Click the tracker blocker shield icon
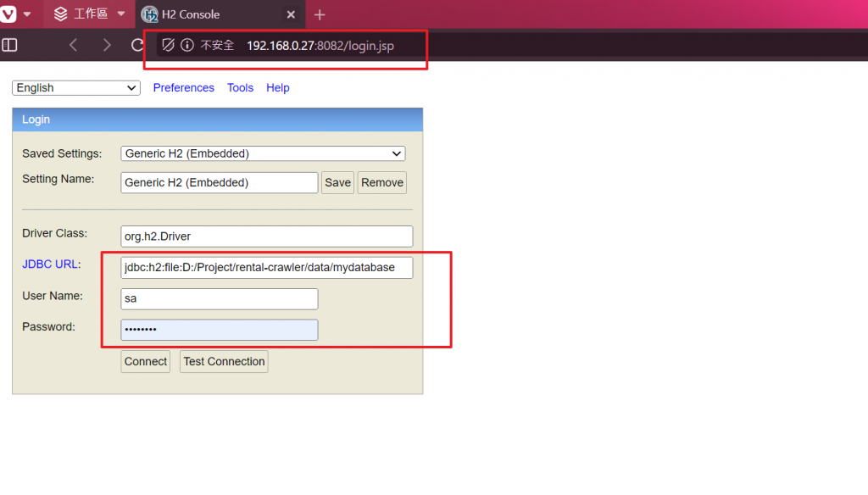The width and height of the screenshot is (868, 495). (x=169, y=45)
